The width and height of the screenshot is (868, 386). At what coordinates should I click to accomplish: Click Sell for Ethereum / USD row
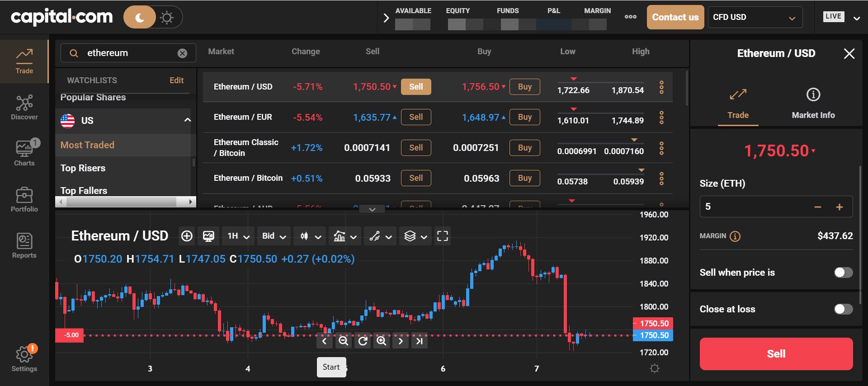416,87
